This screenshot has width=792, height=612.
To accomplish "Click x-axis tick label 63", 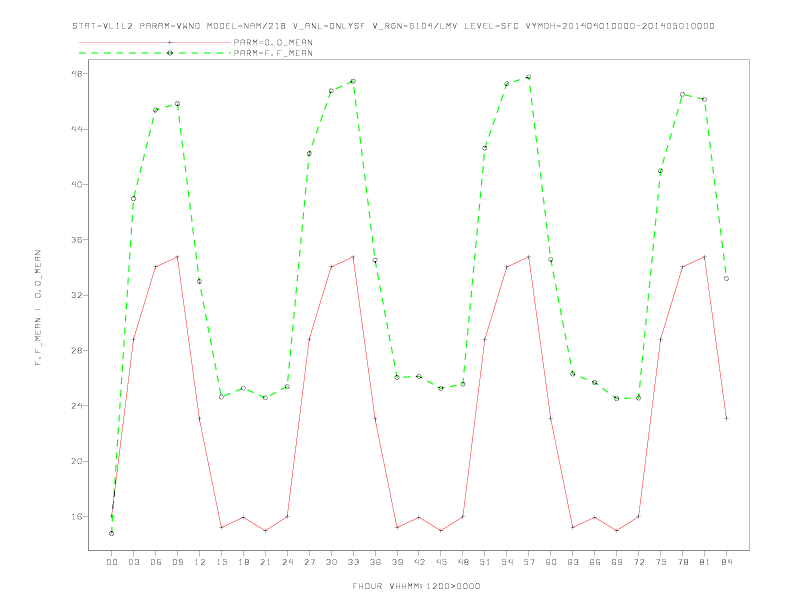I will 573,562.
